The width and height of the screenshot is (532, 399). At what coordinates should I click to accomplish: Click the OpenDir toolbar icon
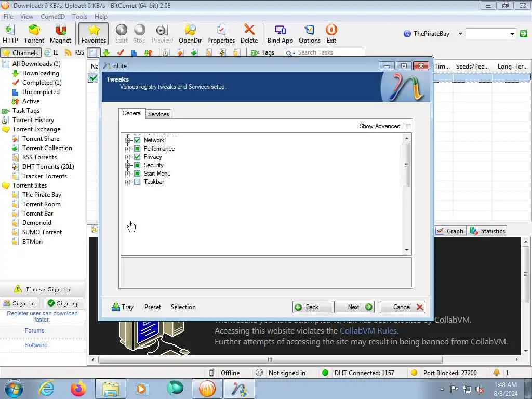click(190, 34)
